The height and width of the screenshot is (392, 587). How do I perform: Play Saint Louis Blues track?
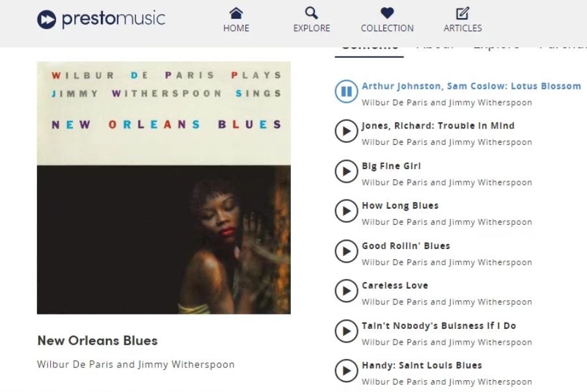click(x=346, y=371)
